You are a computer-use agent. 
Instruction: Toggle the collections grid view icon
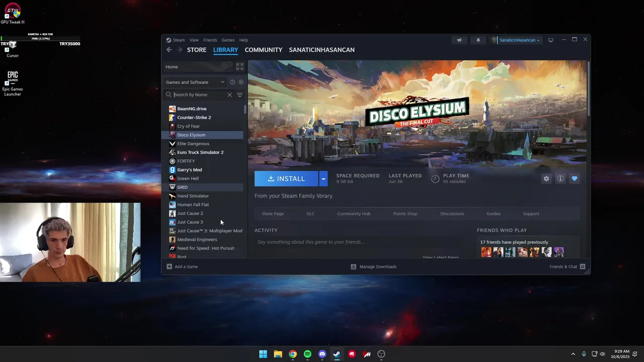coord(239,66)
